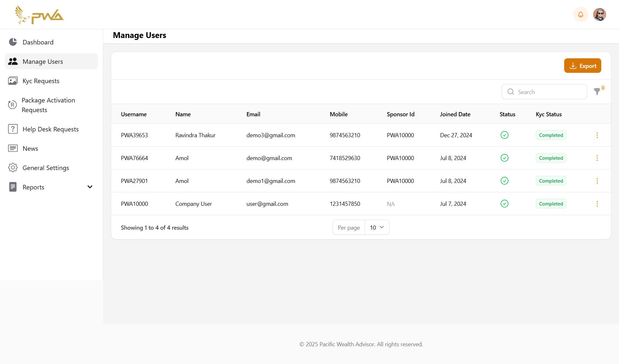This screenshot has width=619, height=364.
Task: Open three-dot menu for PWA27901 row
Action: coord(597,181)
